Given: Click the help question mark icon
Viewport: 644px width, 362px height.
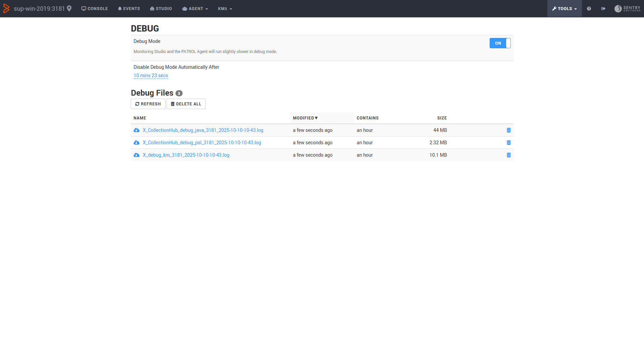Looking at the screenshot, I should (x=589, y=9).
